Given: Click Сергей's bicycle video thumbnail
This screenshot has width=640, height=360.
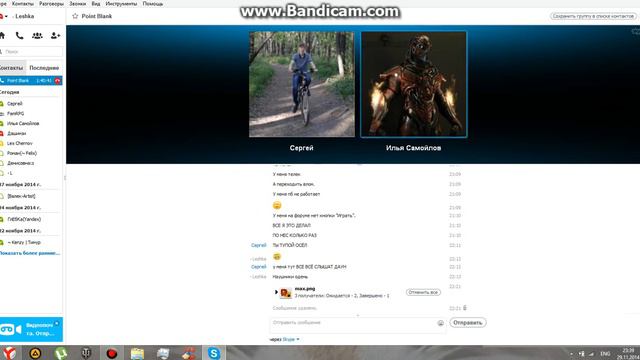Looking at the screenshot, I should 302,84.
